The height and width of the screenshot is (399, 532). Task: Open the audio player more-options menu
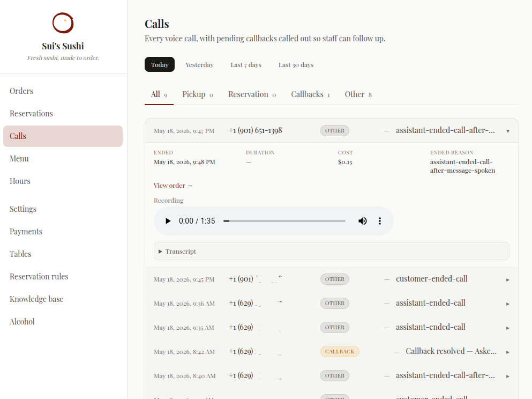click(380, 221)
